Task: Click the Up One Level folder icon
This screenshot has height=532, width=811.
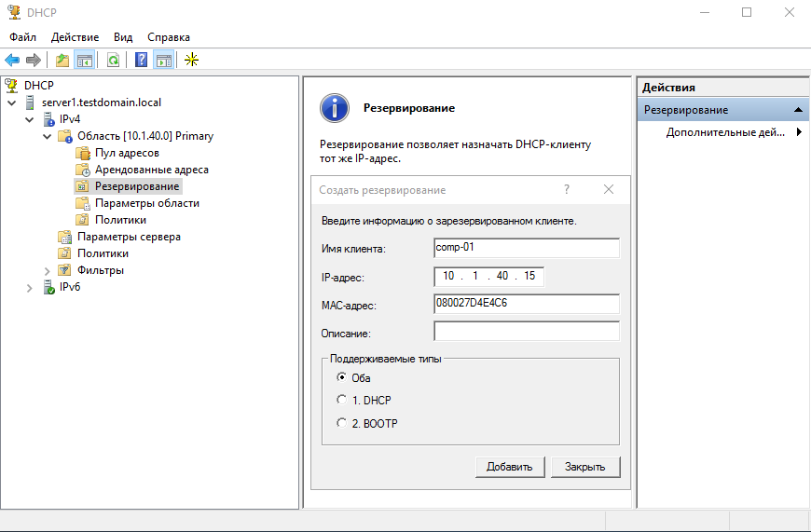Action: click(x=62, y=60)
